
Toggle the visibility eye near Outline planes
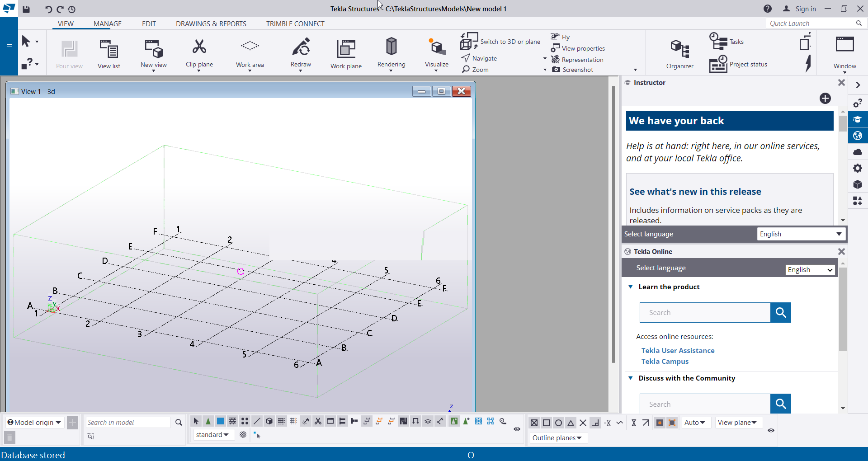click(771, 431)
